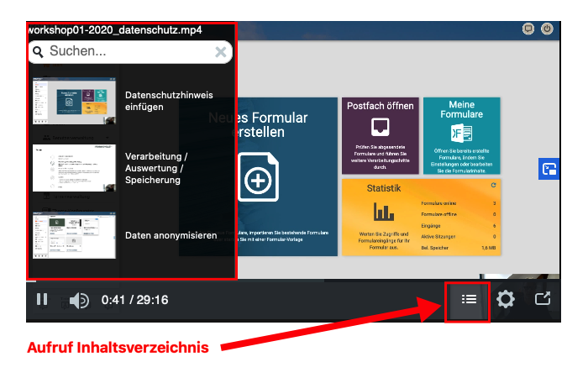Click the magnifying glass search icon
This screenshot has width=588, height=378.
[x=38, y=52]
